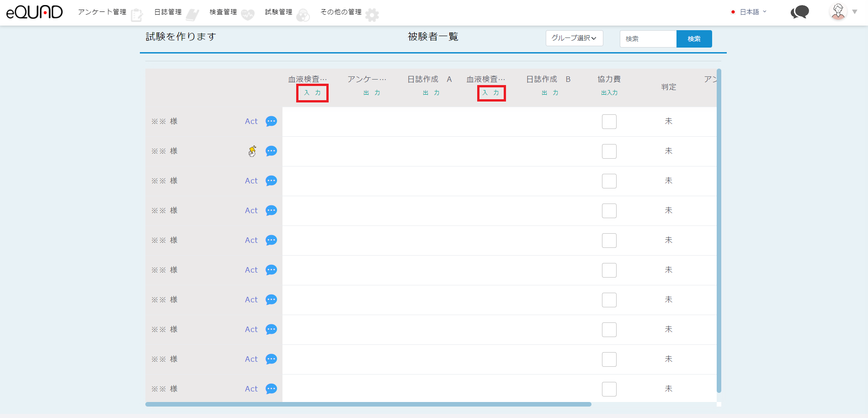Viewport: 868px width, 418px height.
Task: Click the horizontal scrollbar below the table
Action: (368, 404)
